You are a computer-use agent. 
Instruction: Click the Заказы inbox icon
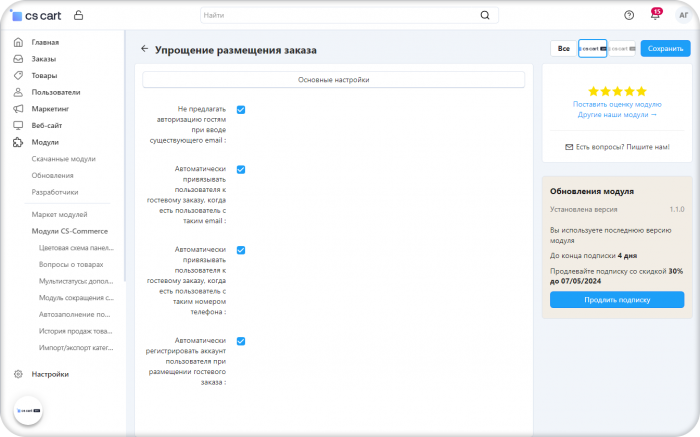[18, 58]
